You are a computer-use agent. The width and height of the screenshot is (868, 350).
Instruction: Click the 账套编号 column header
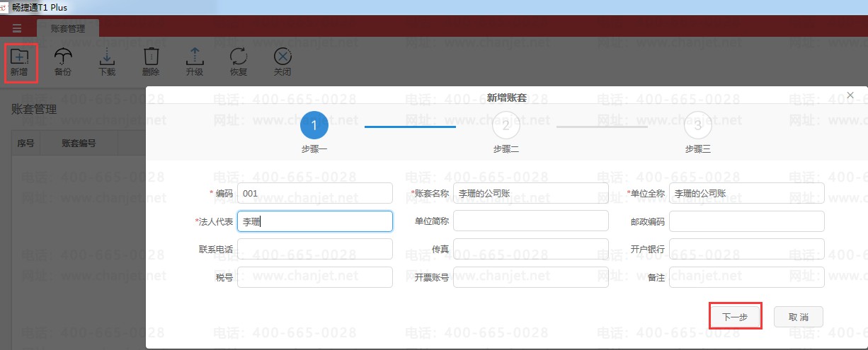pos(79,143)
